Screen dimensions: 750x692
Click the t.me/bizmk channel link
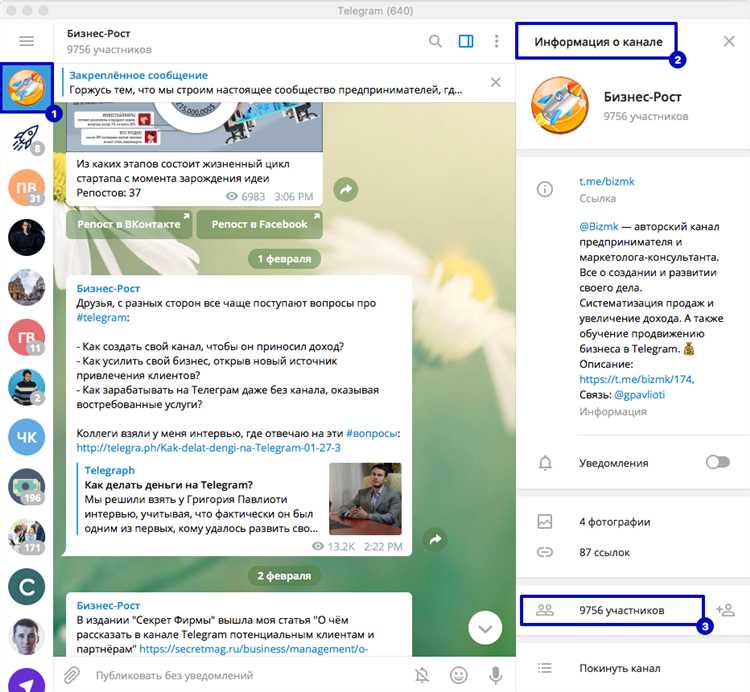[607, 182]
